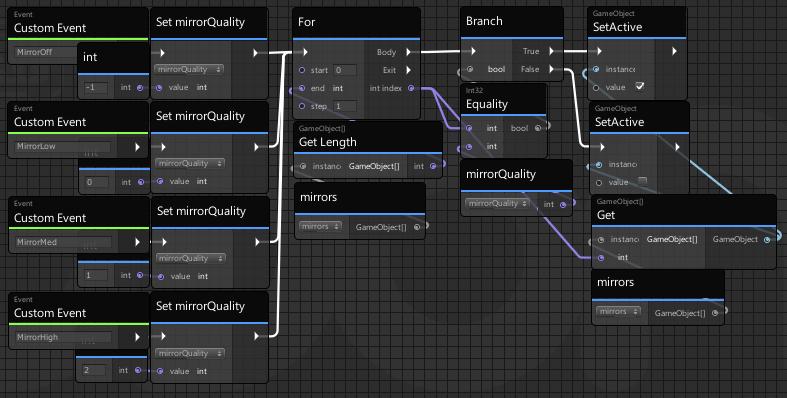Image resolution: width=787 pixels, height=398 pixels.
Task: Edit the MirrorOff event name field
Action: (46, 52)
